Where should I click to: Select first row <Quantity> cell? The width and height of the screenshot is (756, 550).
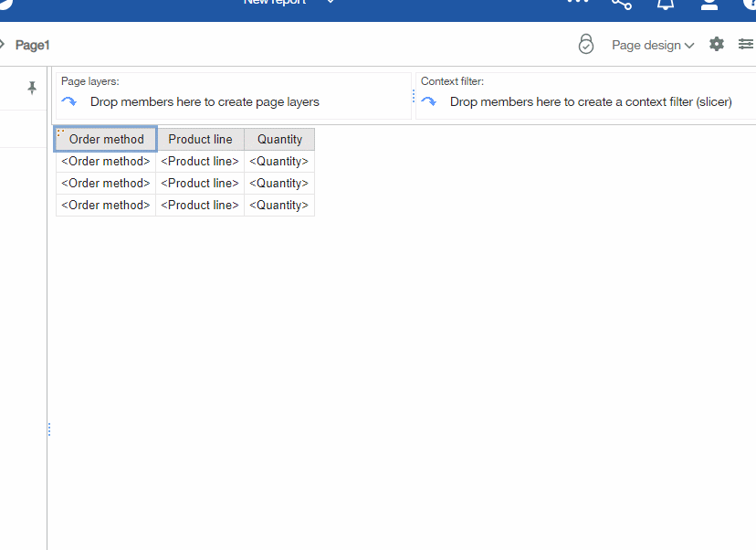[279, 161]
